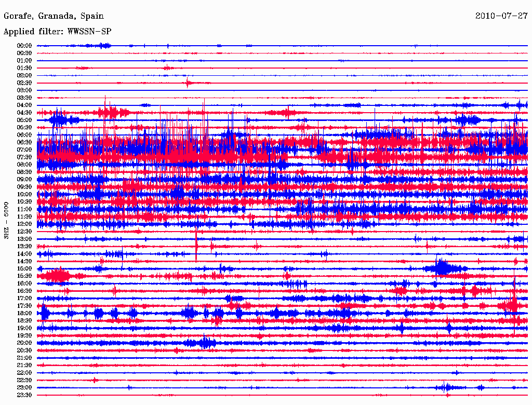Viewport: 532px width, 405px height.
Task: Select the 20:00 time label
Action: tap(24, 343)
